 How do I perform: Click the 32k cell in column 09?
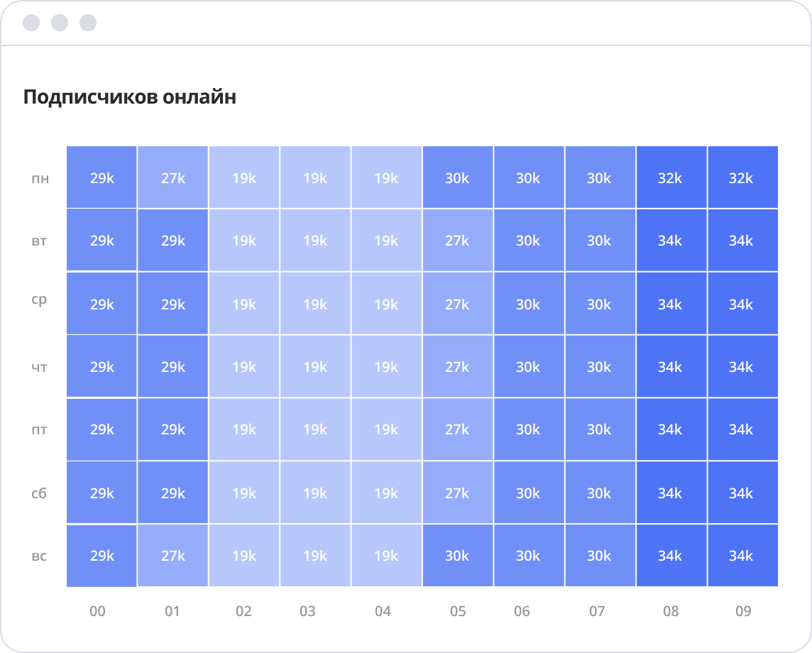click(x=742, y=177)
